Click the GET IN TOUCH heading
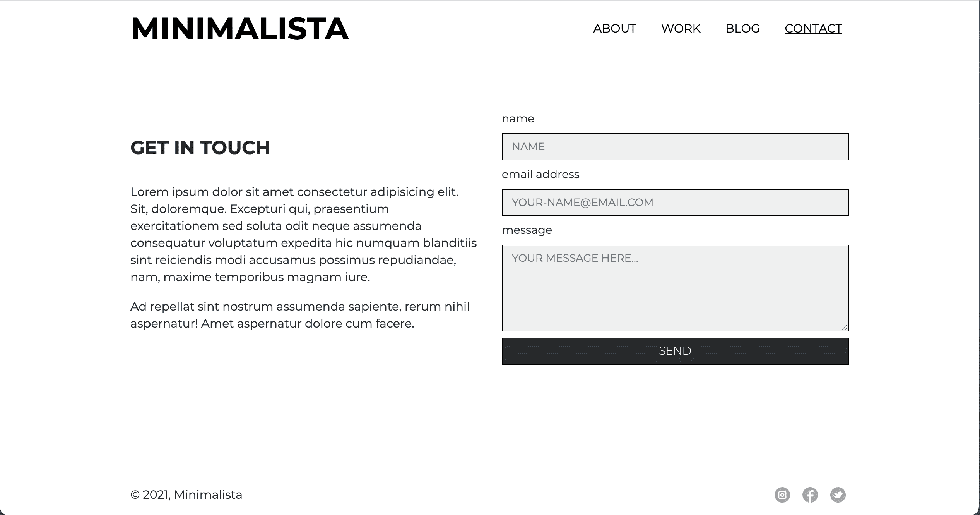 200,148
